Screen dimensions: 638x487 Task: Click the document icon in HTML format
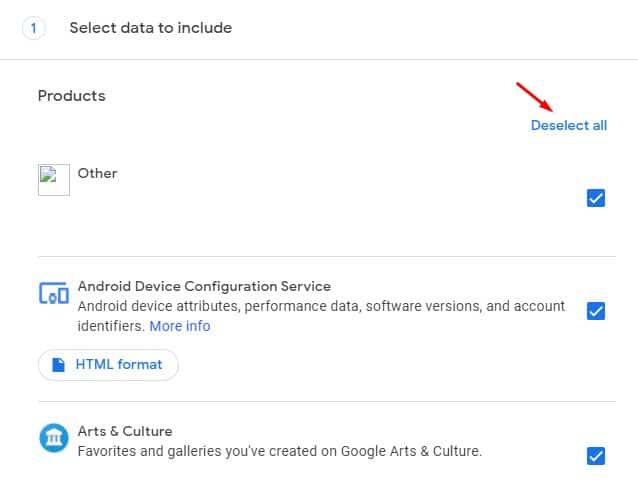pos(59,365)
